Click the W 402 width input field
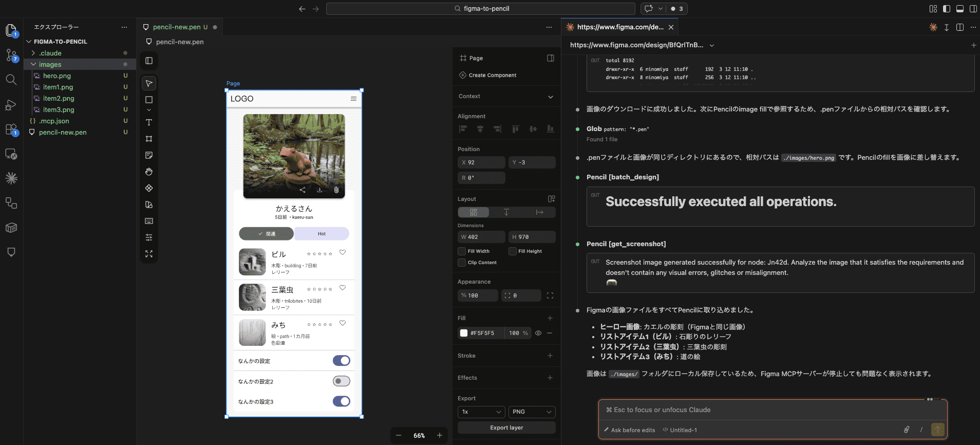This screenshot has width=980, height=445. coord(481,237)
